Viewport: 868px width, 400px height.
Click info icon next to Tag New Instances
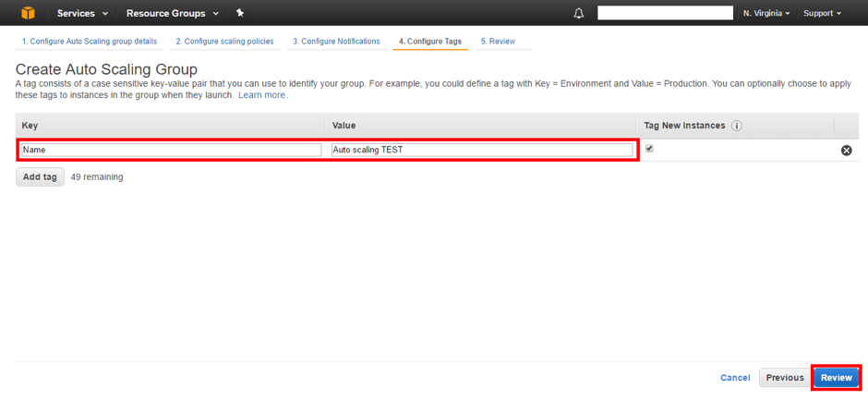point(738,127)
